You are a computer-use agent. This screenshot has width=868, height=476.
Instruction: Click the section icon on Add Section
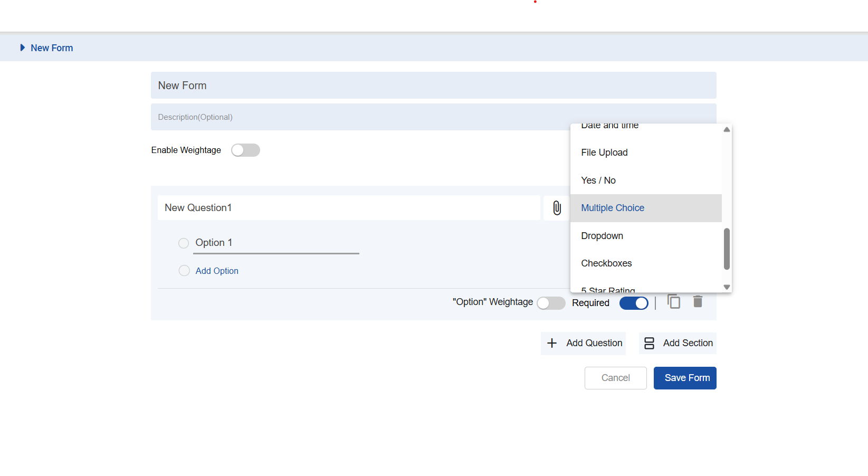[650, 343]
